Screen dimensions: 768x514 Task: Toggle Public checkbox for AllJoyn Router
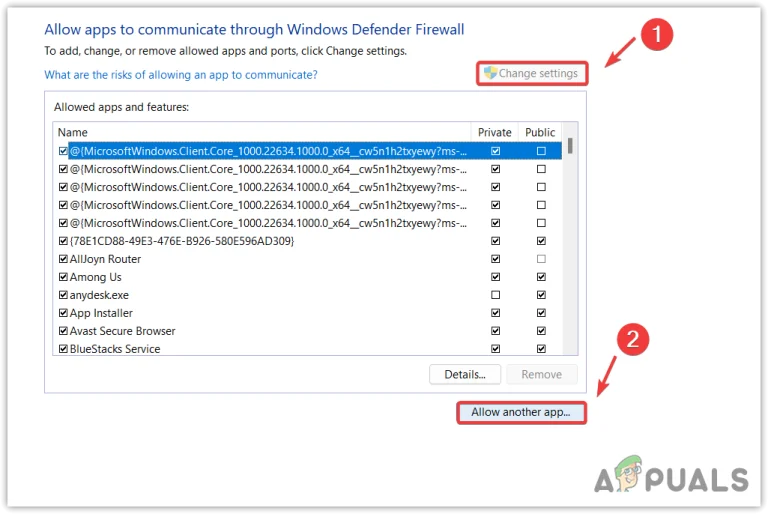click(541, 259)
